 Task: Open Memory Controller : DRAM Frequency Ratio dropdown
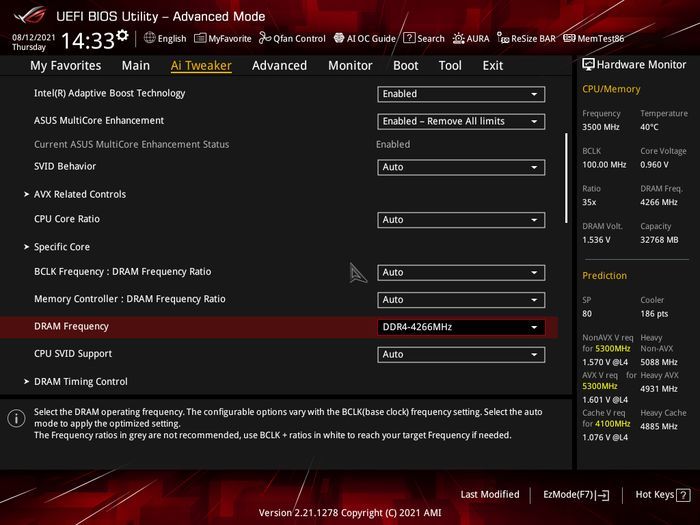click(x=461, y=300)
